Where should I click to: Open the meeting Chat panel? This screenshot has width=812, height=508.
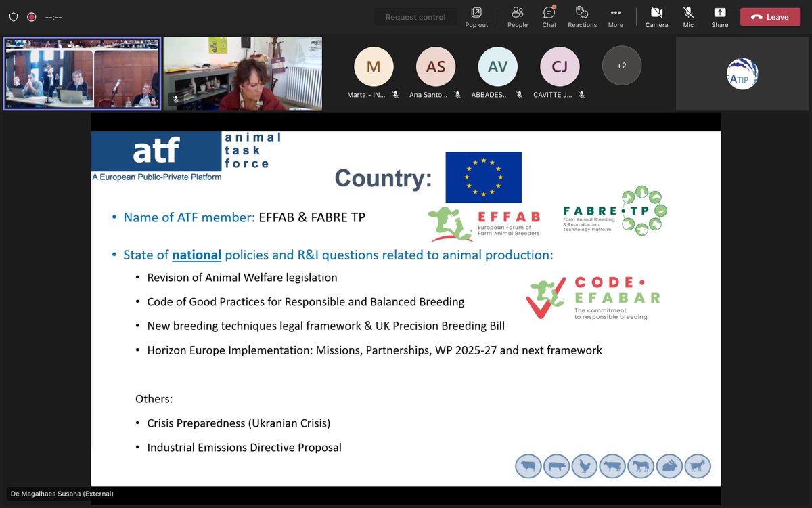[549, 16]
